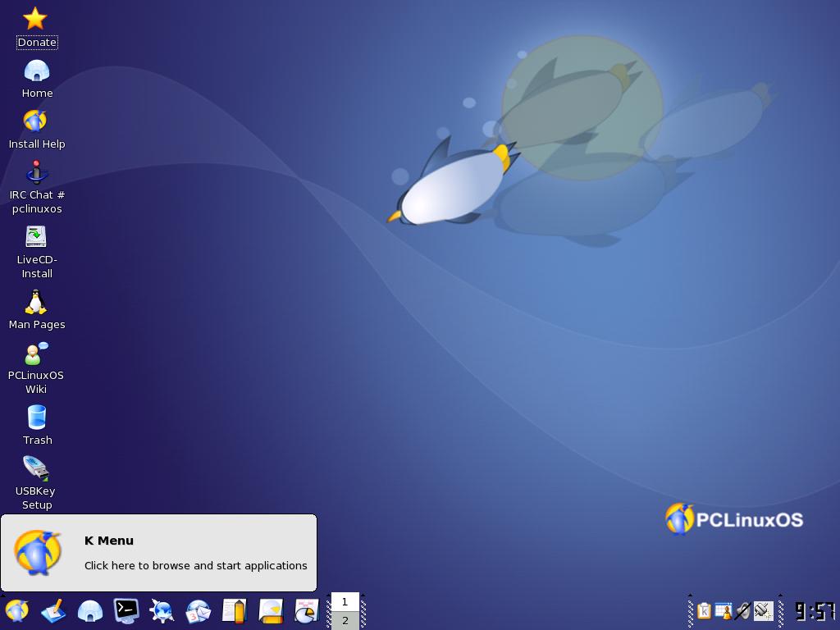Click the Show Desktop pencil-and-pad icon
840x630 pixels.
tap(53, 610)
